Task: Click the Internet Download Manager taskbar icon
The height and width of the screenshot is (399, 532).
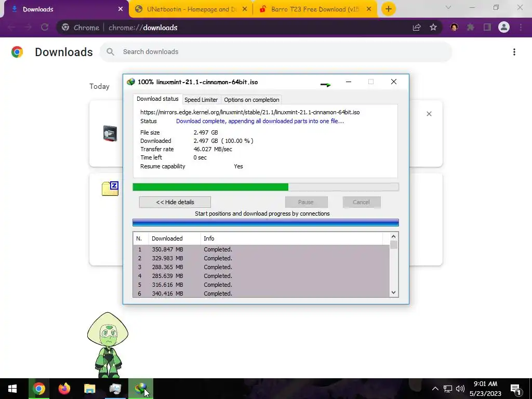Action: point(140,389)
